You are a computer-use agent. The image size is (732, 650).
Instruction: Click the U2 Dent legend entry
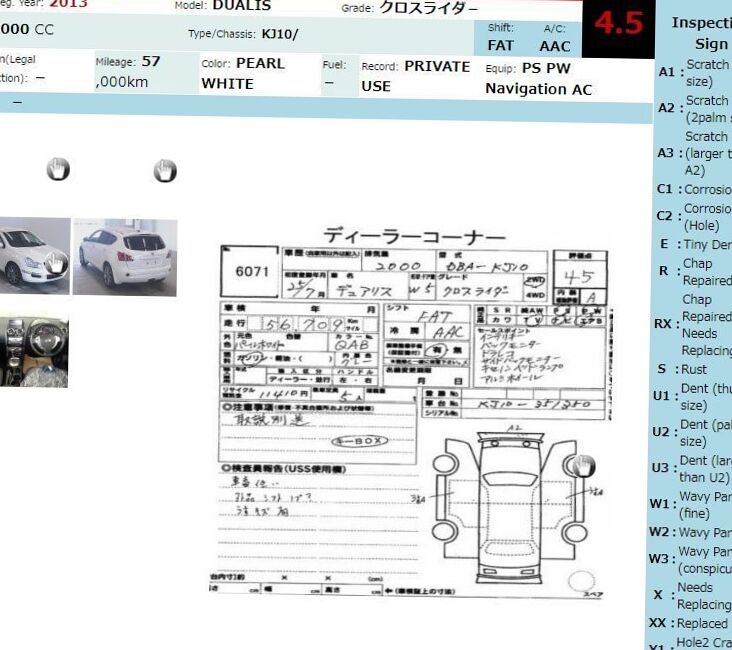click(x=691, y=432)
